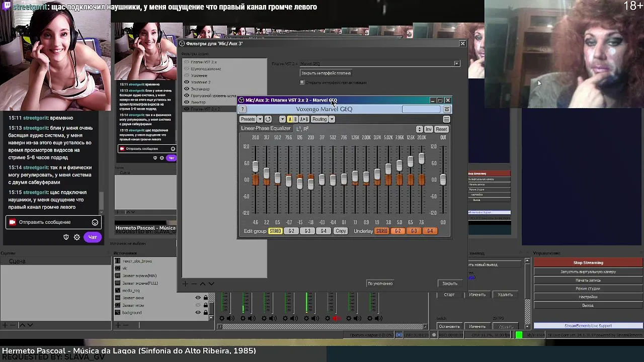644x362 pixels.
Task: Open emoji picker in chat message box
Action: click(x=95, y=222)
